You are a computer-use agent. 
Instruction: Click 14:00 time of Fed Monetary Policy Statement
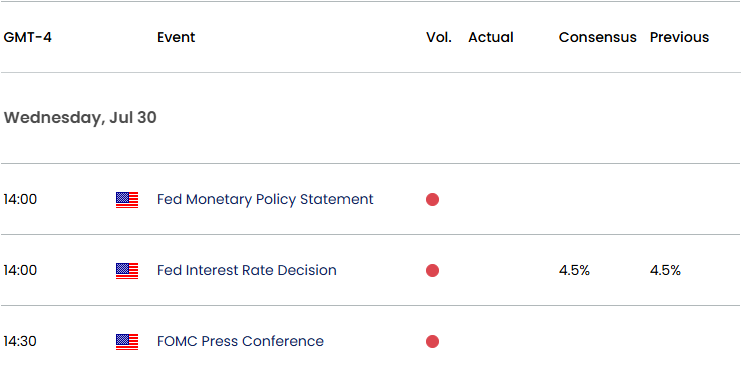pyautogui.click(x=20, y=200)
